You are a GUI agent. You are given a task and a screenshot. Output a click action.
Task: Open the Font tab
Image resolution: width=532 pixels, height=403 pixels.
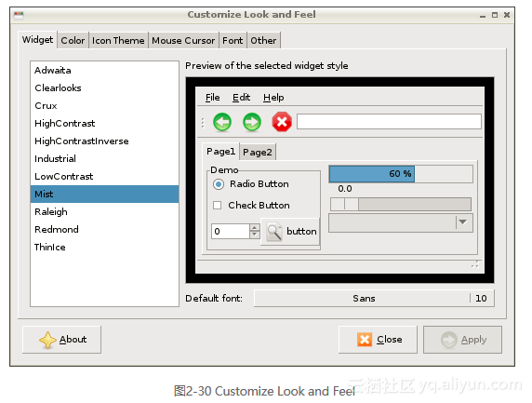pos(233,40)
